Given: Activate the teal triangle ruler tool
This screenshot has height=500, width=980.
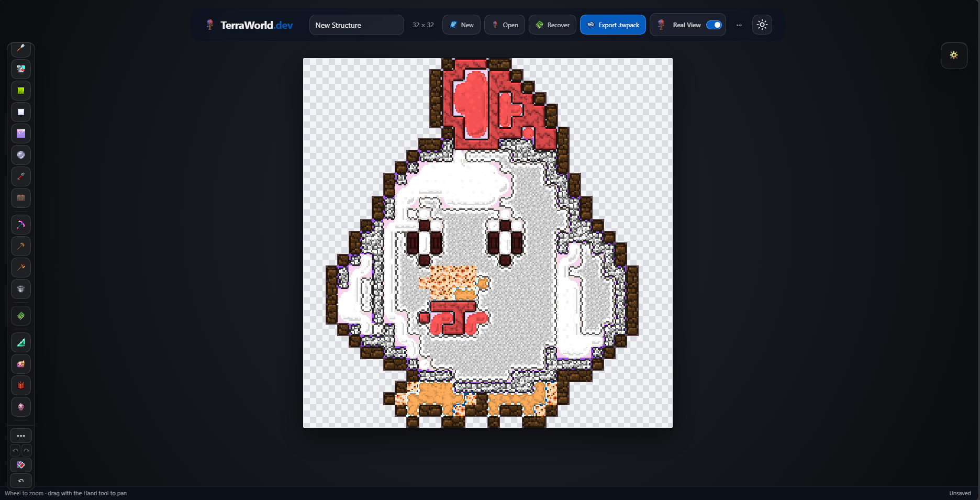Looking at the screenshot, I should [x=21, y=342].
